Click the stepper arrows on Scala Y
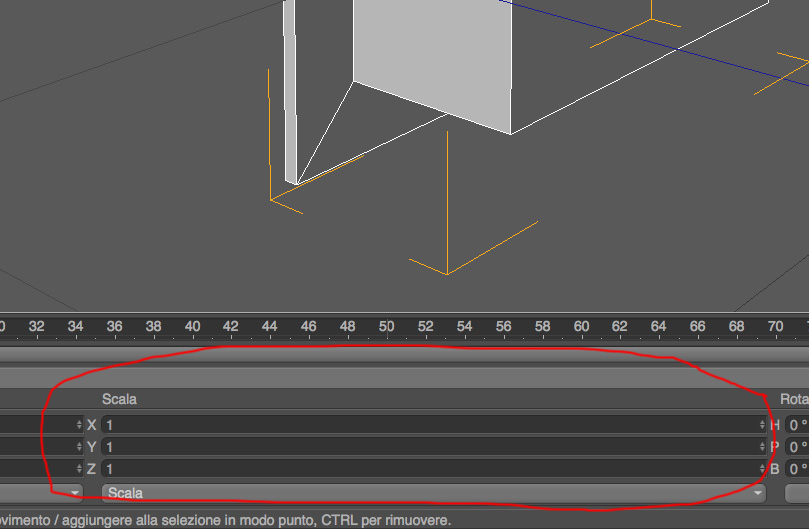The image size is (809, 529). click(x=762, y=447)
